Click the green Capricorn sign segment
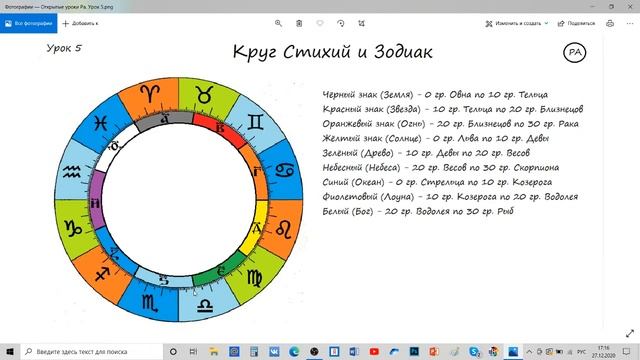 [73, 229]
